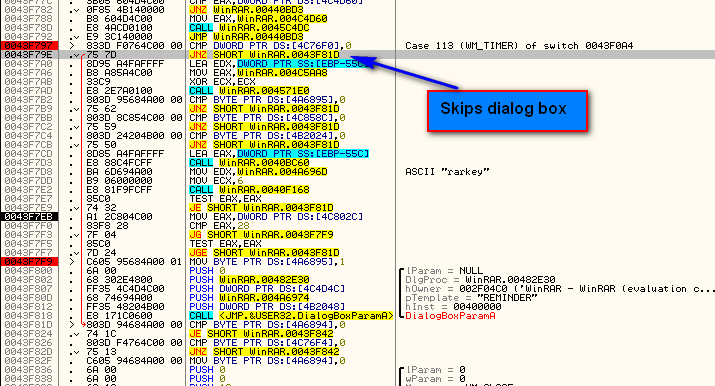Click the CALL WinRAR.004571E0 instruction
Image resolution: width=715 pixels, height=386 pixels.
(249, 91)
